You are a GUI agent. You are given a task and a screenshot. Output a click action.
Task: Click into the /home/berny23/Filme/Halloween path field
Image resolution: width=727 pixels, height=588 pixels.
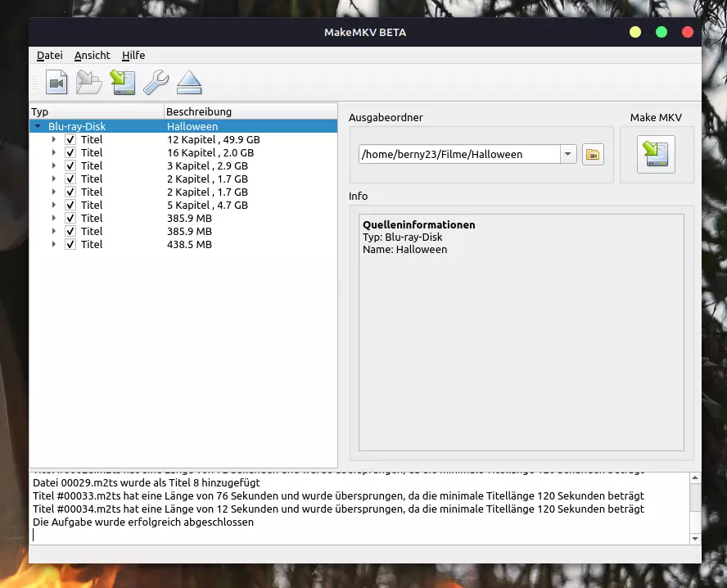click(x=459, y=154)
